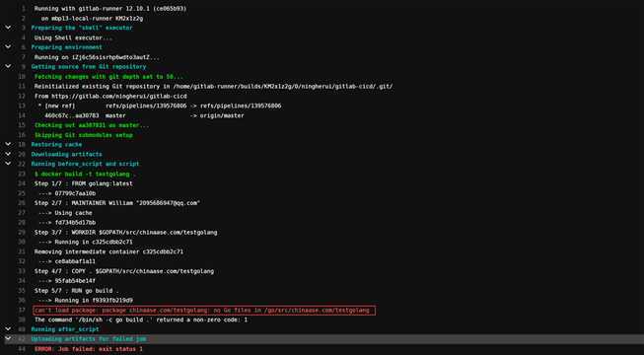
Task: Click the Preparing the "shell" executor header
Action: 82,28
